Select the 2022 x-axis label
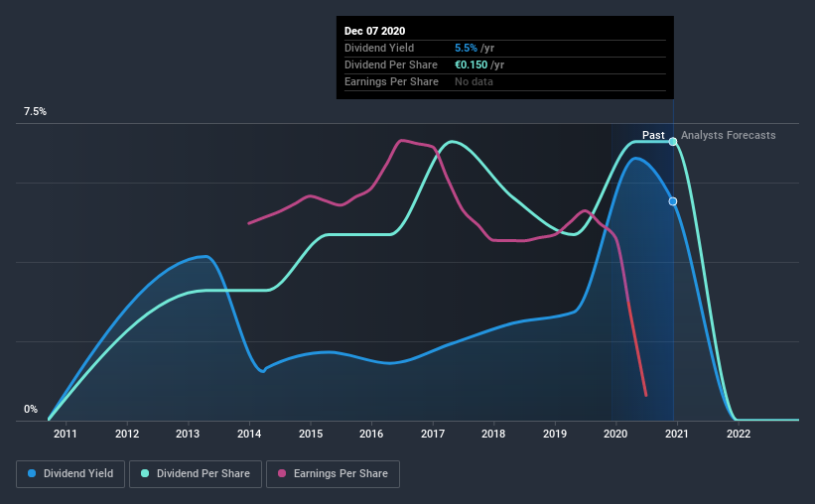 click(x=739, y=434)
